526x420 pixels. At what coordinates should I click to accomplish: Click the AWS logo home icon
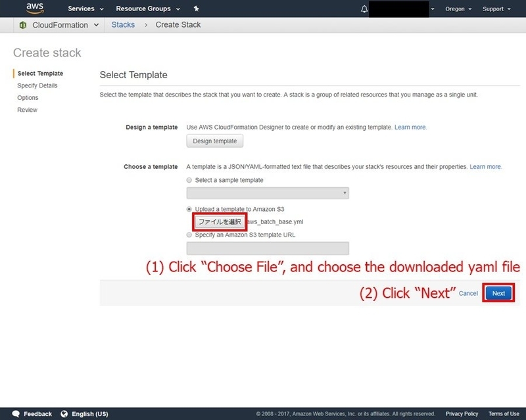35,9
